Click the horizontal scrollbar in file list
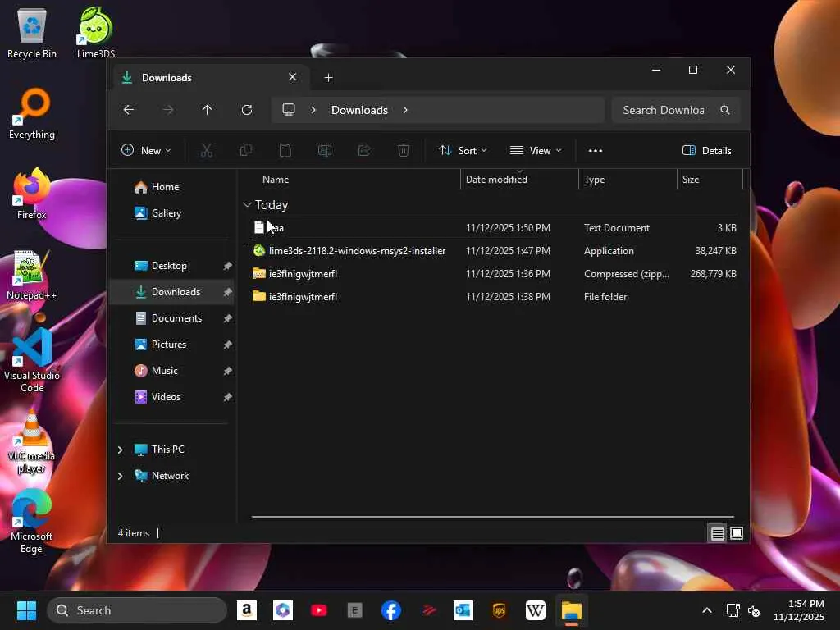The width and height of the screenshot is (840, 630). pyautogui.click(x=492, y=517)
